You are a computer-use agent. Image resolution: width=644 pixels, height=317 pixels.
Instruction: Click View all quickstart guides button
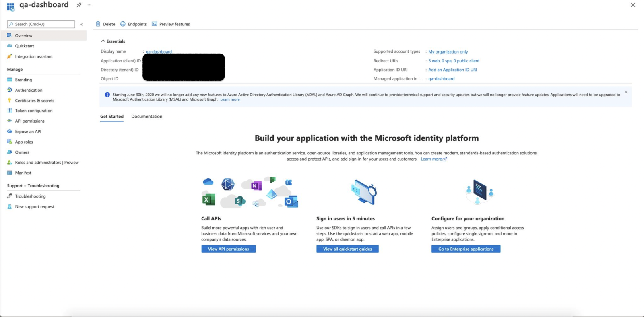[347, 249]
